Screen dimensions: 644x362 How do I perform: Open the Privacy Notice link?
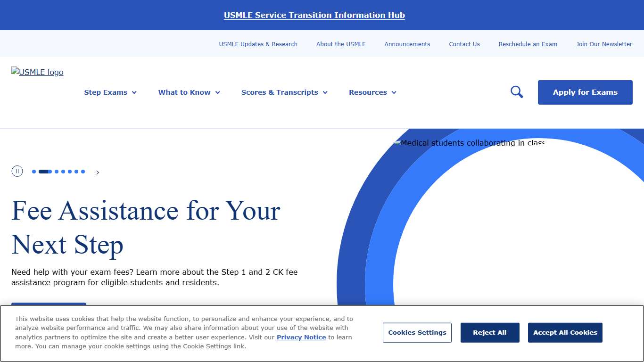click(x=301, y=337)
